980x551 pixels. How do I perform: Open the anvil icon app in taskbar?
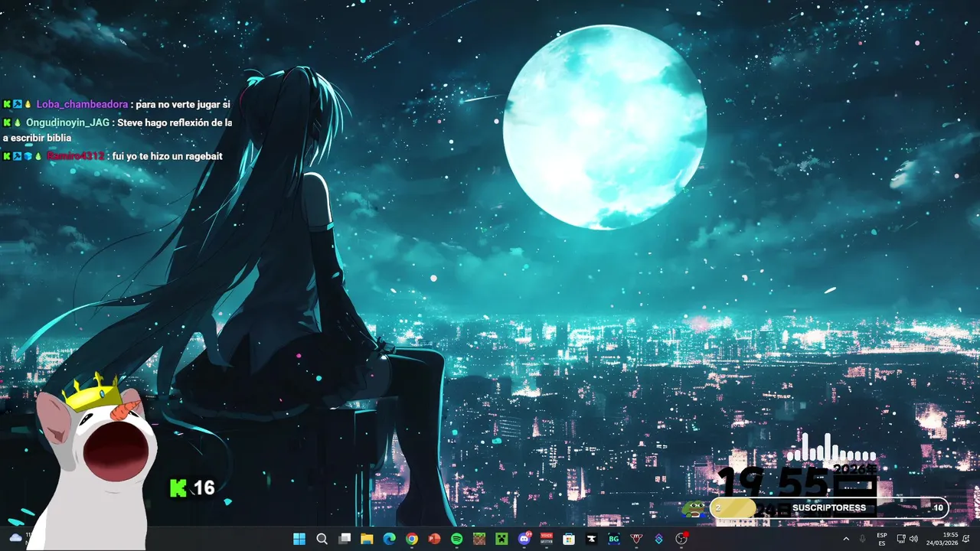591,539
